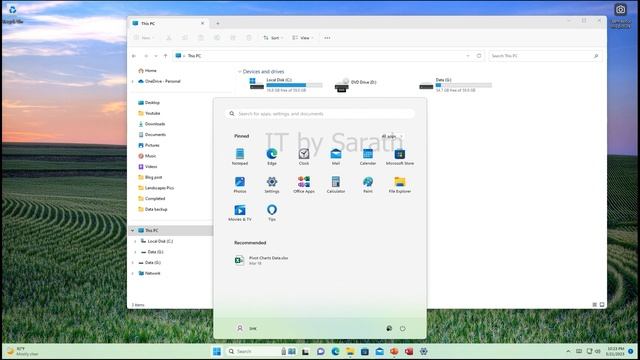This screenshot has height=360, width=640.
Task: Open the Calendar app in pinned apps
Action: (x=368, y=157)
